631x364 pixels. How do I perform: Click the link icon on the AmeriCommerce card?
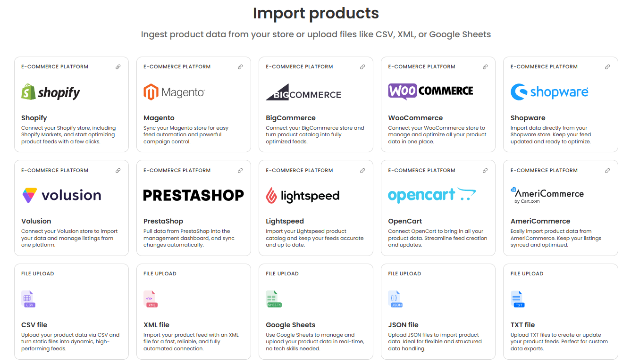607,171
